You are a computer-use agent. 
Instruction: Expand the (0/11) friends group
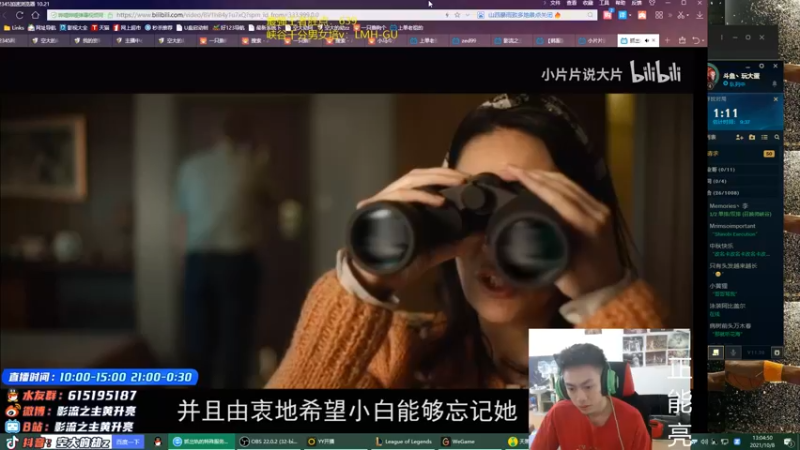pos(745,169)
